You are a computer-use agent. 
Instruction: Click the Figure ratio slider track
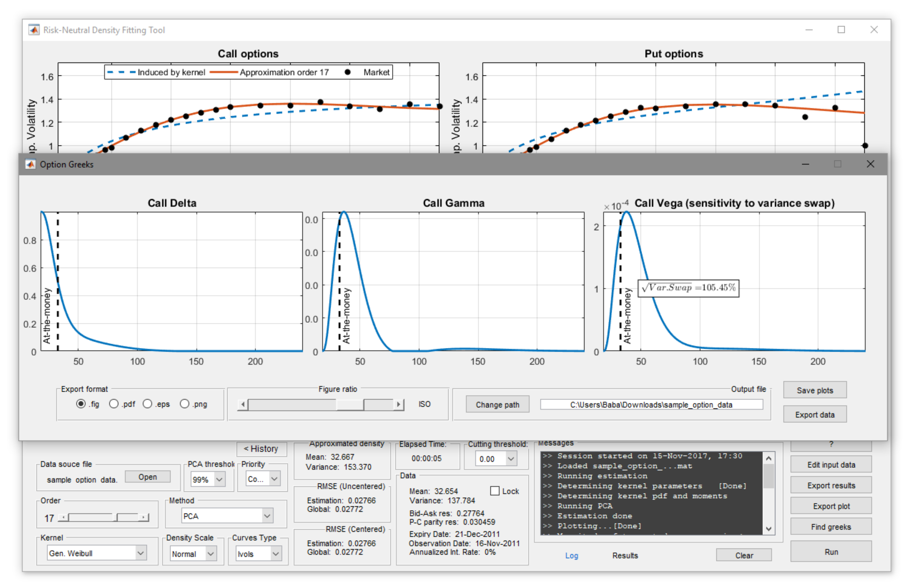(292, 404)
